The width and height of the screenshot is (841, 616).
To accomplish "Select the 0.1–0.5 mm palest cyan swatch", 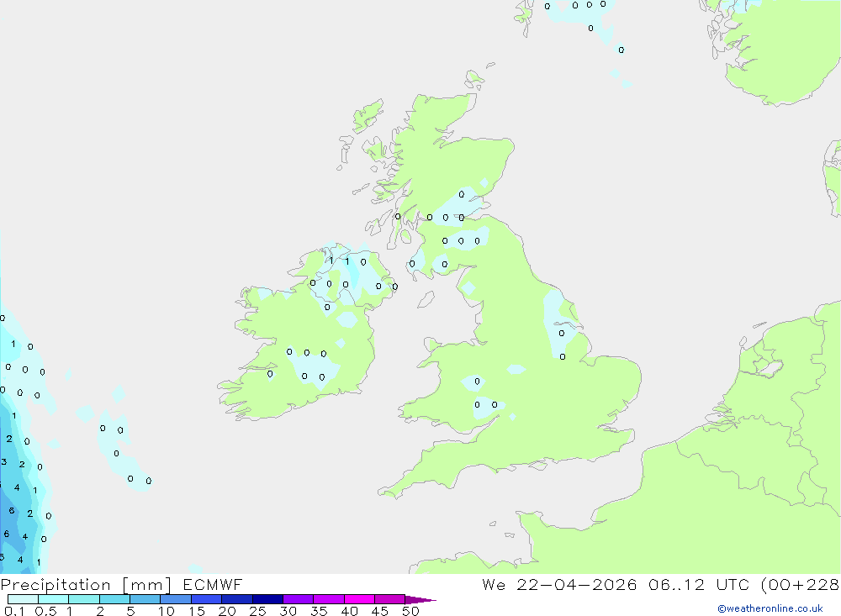I will 23,599.
